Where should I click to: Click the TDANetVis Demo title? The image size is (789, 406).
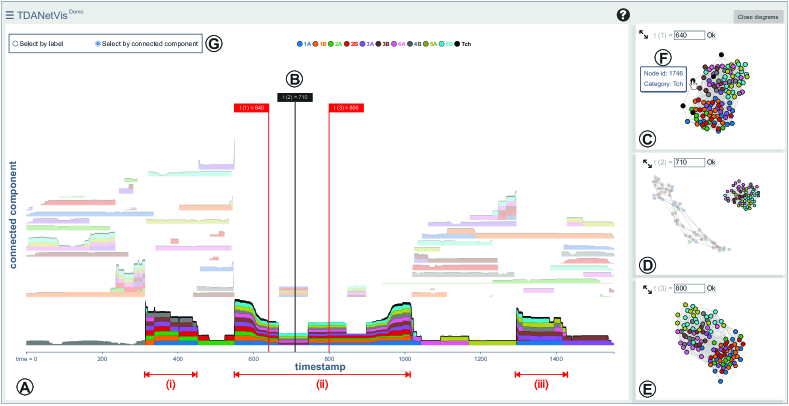(49, 15)
